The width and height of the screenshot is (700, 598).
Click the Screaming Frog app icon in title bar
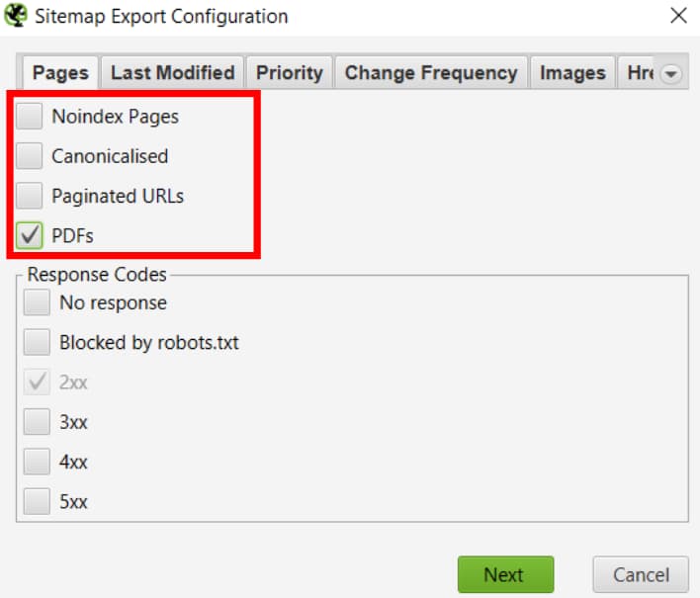(16, 15)
